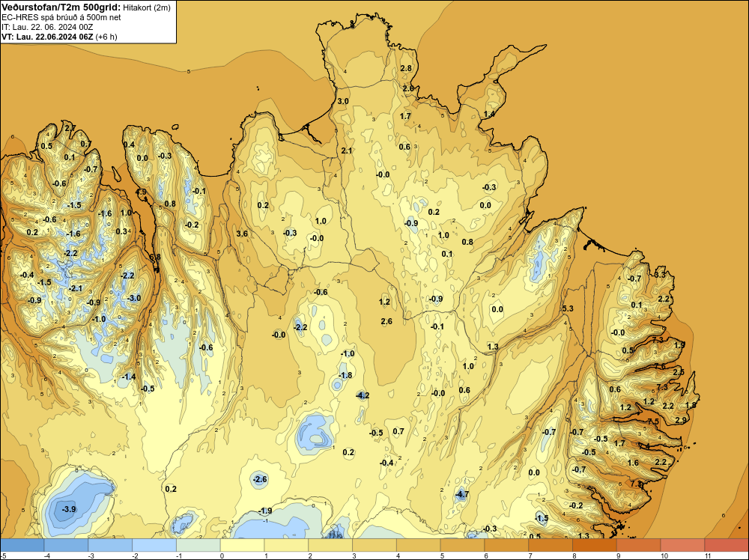Pick the legend color between 6 and 7

(x=506, y=545)
